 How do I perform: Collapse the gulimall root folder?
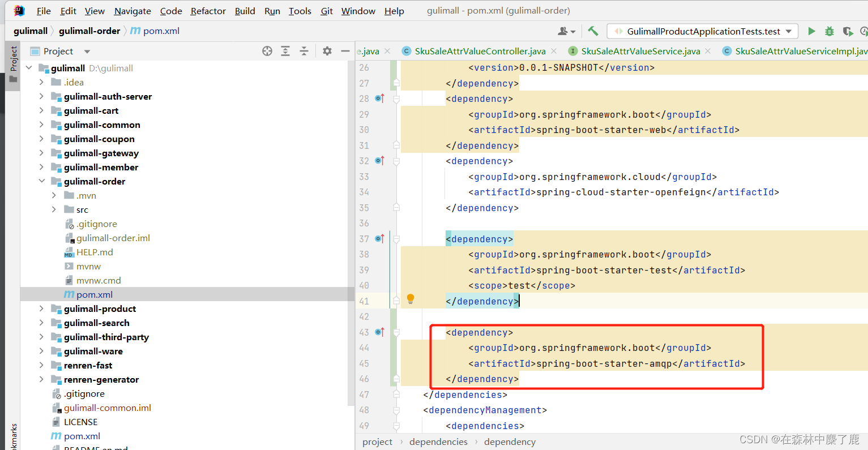click(x=29, y=68)
